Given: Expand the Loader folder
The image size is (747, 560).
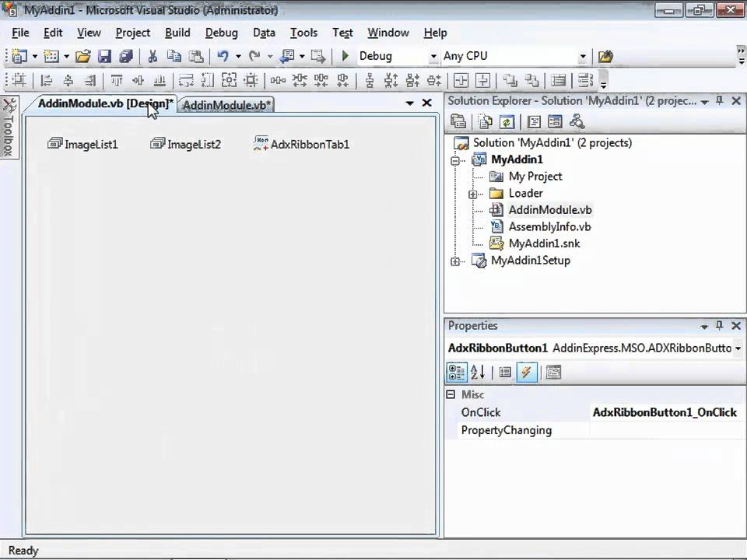Looking at the screenshot, I should [x=472, y=194].
